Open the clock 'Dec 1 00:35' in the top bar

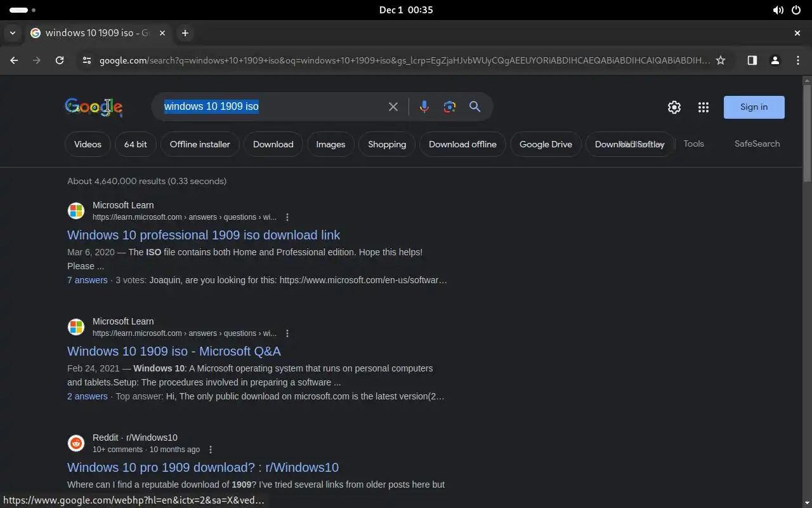pyautogui.click(x=406, y=10)
